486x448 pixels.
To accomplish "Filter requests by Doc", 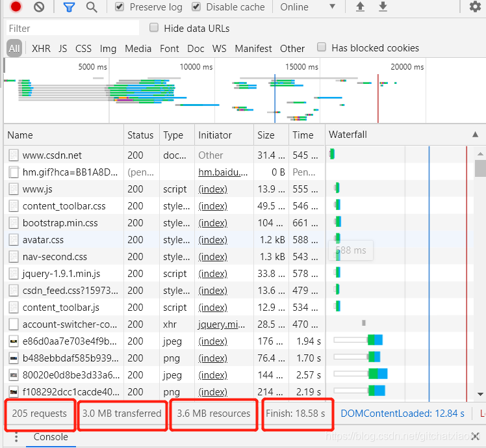I will (x=196, y=48).
